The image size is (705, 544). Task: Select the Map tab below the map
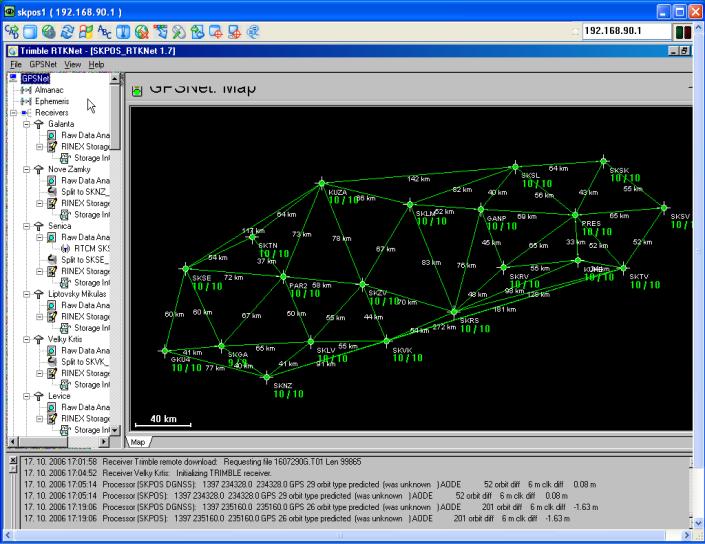[138, 442]
